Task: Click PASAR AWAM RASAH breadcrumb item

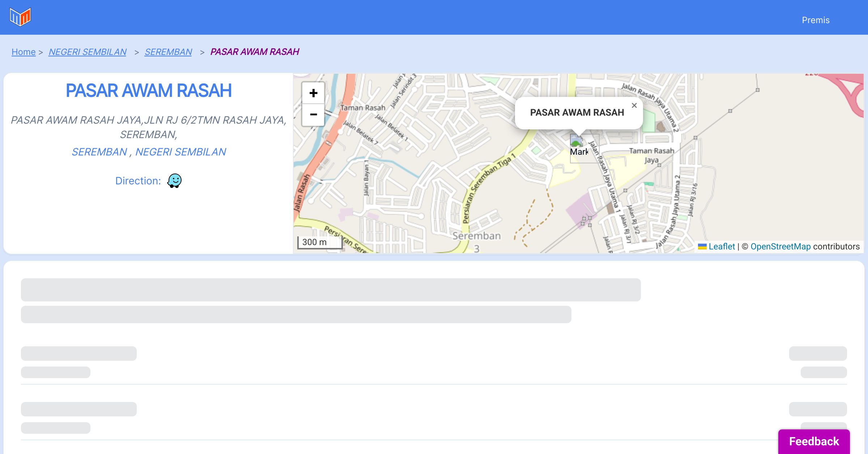Action: [255, 52]
